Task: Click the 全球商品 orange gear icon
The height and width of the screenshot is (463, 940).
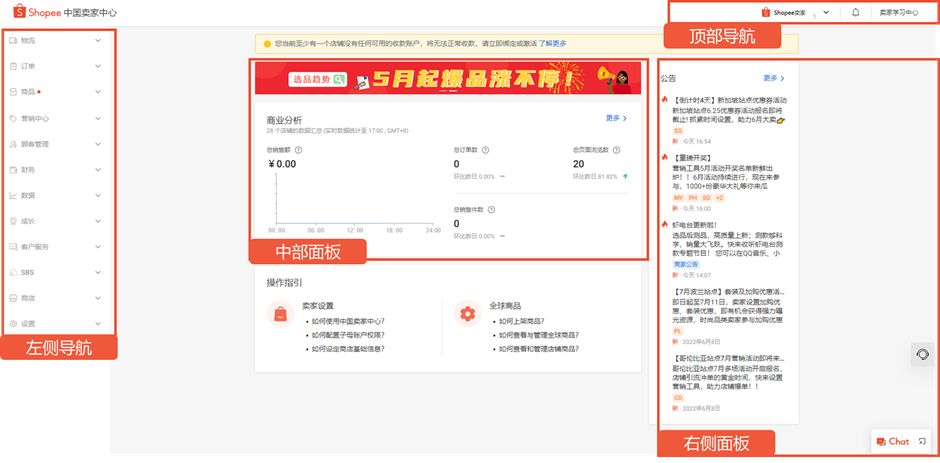Action: click(x=467, y=314)
